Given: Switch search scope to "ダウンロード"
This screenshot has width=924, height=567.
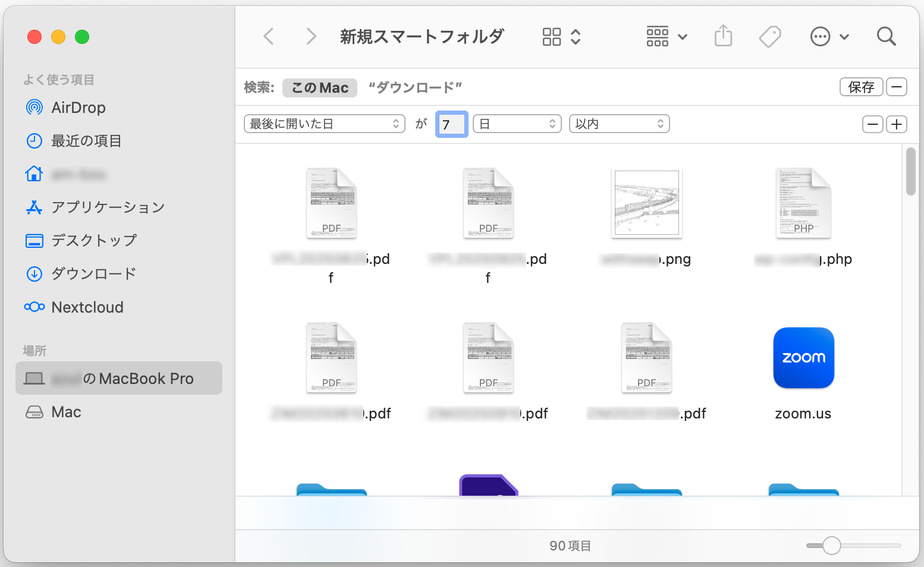Looking at the screenshot, I should pos(415,88).
